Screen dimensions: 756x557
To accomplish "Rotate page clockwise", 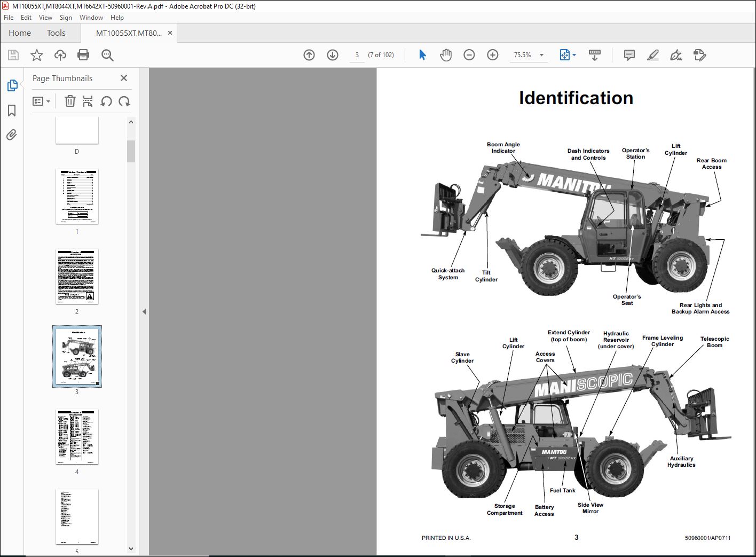I will point(124,101).
